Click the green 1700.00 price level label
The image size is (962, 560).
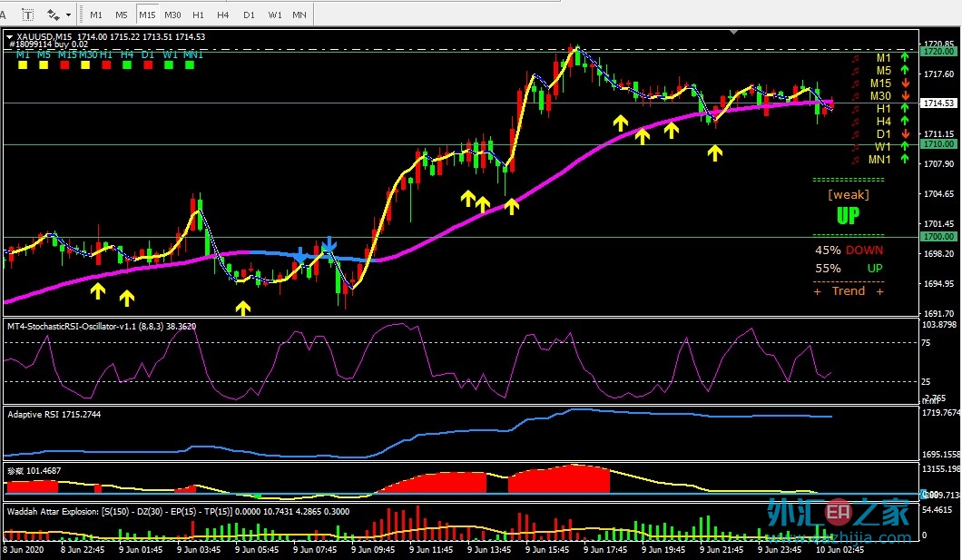(938, 236)
